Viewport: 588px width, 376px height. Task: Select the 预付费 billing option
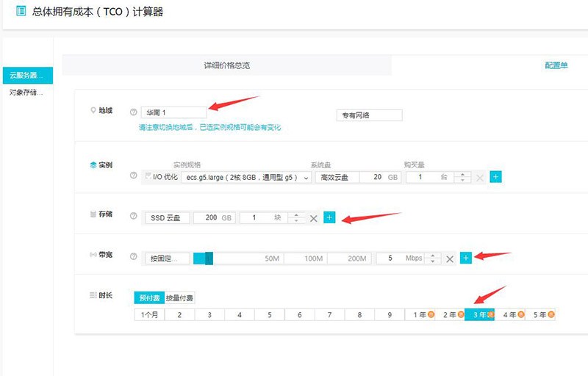[149, 298]
